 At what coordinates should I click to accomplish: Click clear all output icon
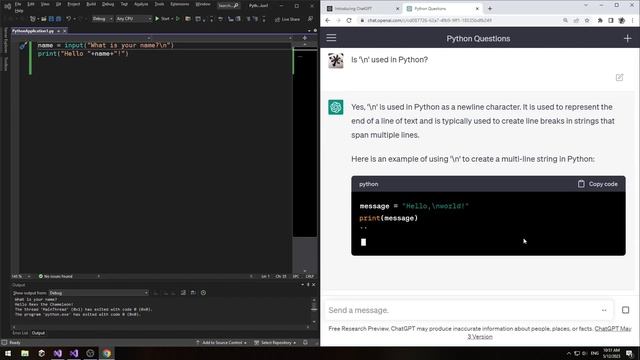coord(183,293)
